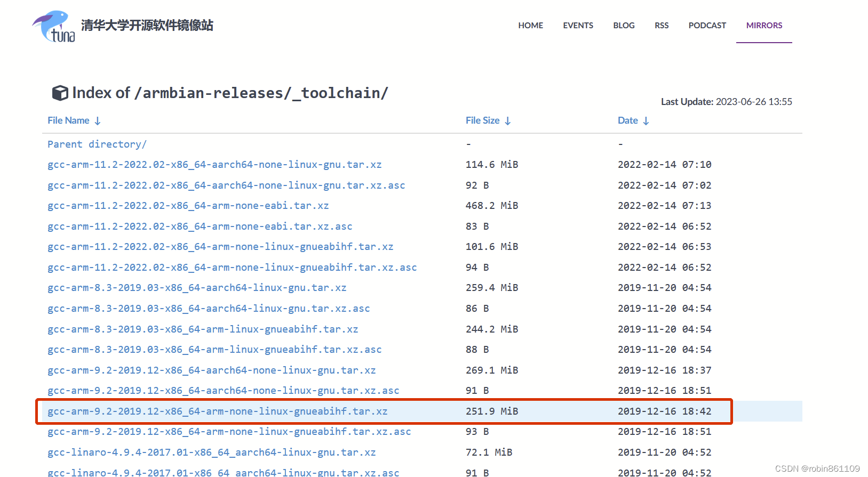Open gcc-arm-11.2-2022.02-x86_64-arm-none-eabi.tar.xz.asc
The width and height of the screenshot is (868, 477).
tap(200, 227)
